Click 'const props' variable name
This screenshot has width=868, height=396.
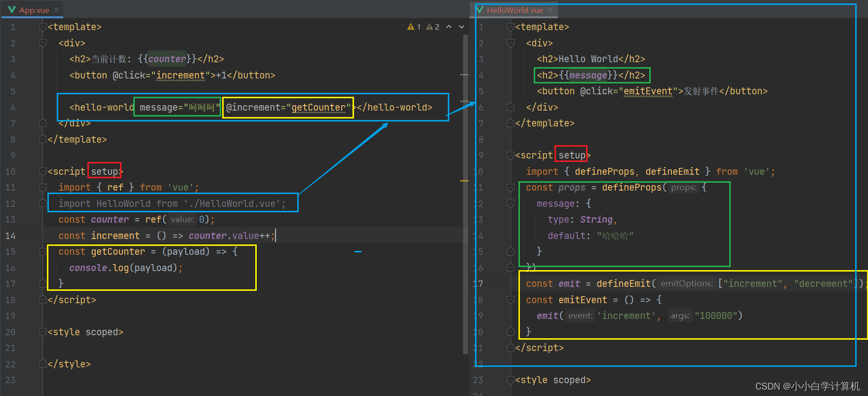tap(572, 188)
